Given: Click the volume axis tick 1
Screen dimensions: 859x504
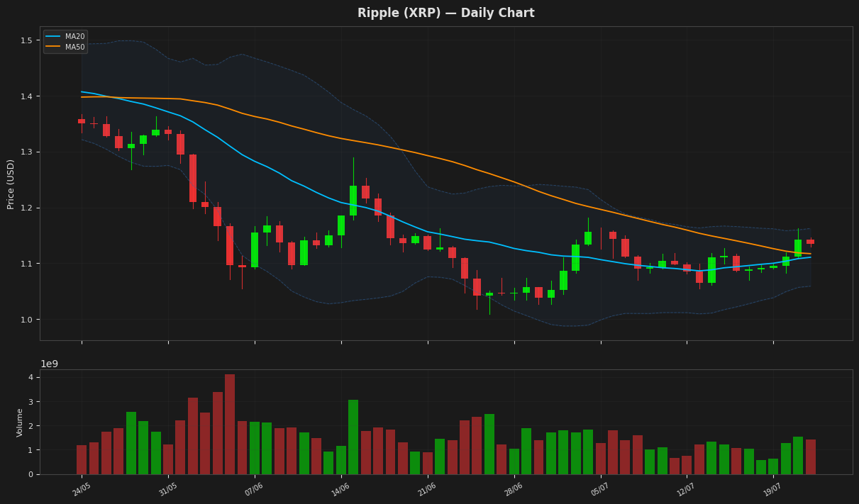Looking at the screenshot, I should [31, 450].
